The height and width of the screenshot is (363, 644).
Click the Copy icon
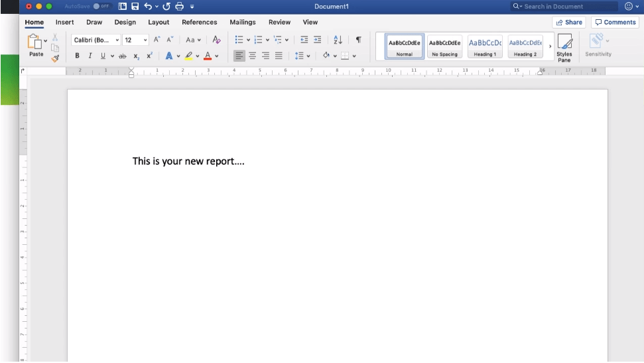coord(55,48)
